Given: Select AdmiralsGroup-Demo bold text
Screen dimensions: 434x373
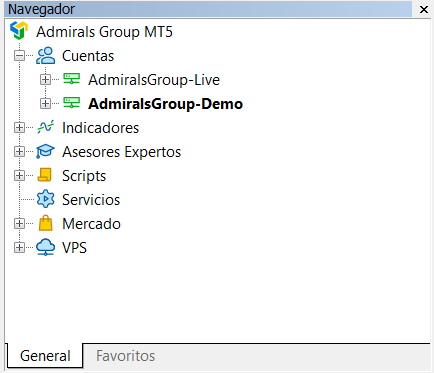Looking at the screenshot, I should [165, 104].
